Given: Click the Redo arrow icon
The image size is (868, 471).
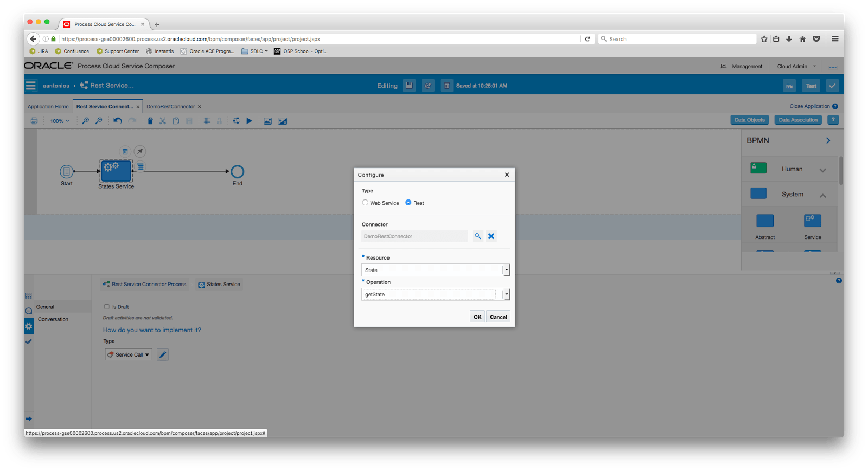Looking at the screenshot, I should pos(132,121).
